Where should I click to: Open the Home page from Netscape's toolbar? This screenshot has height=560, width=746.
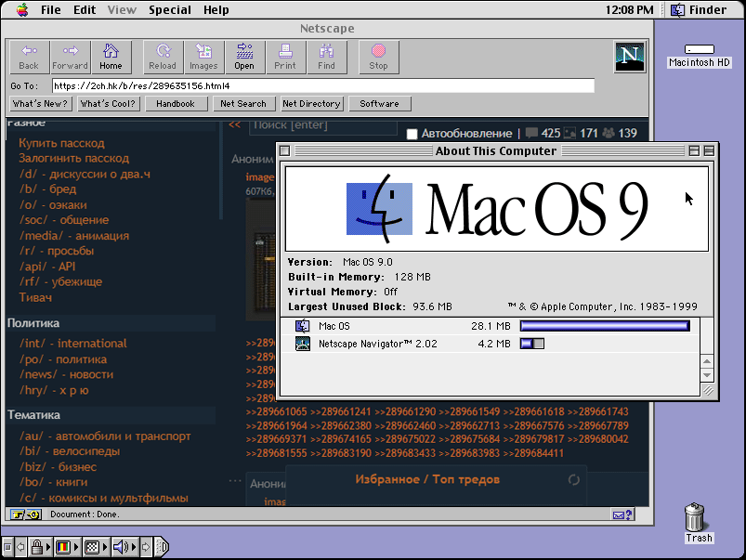(x=111, y=57)
